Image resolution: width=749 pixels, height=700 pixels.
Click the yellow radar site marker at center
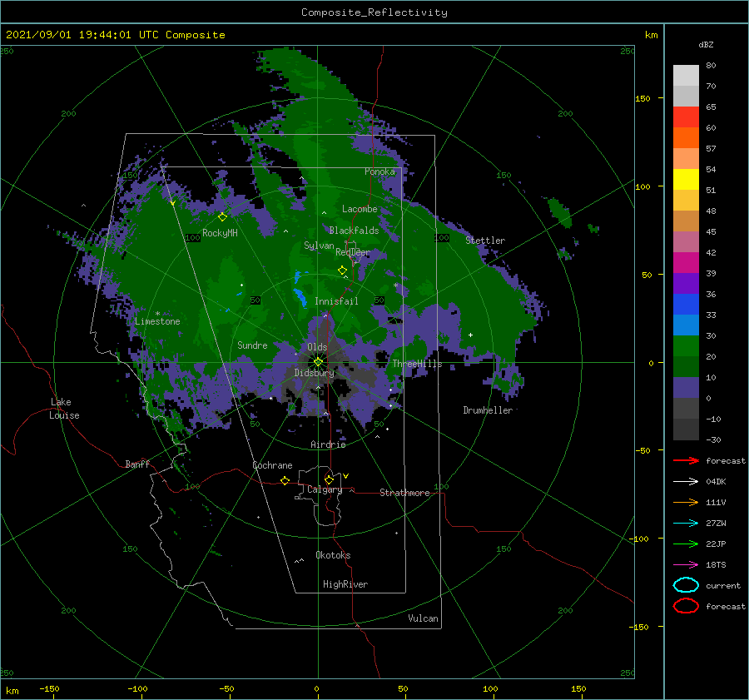coord(318,362)
